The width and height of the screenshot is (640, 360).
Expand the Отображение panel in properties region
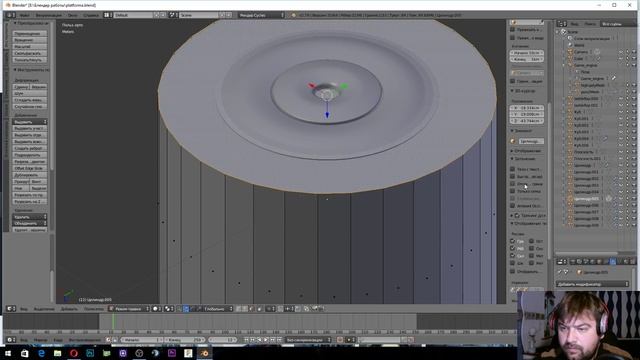tap(527, 151)
